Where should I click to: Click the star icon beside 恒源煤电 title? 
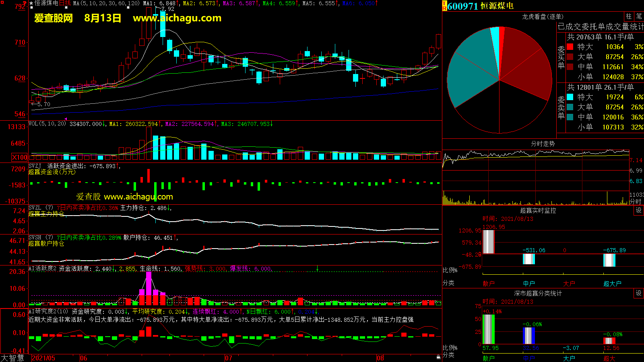(31, 3)
